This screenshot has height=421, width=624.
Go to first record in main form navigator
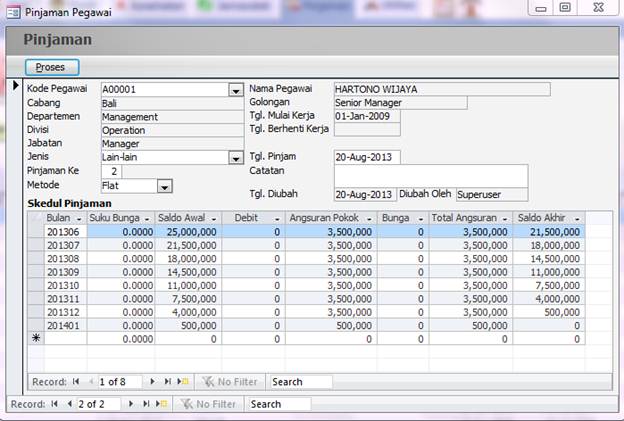click(55, 404)
